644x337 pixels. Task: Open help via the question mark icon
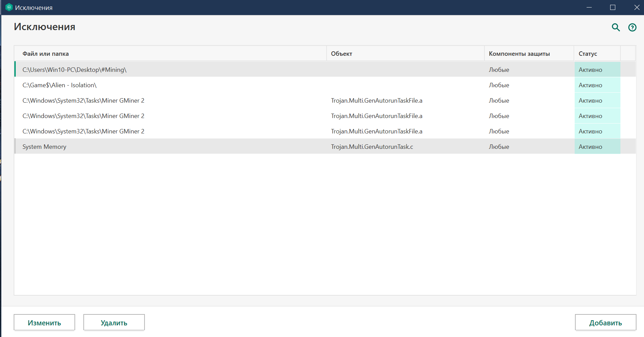click(x=632, y=27)
